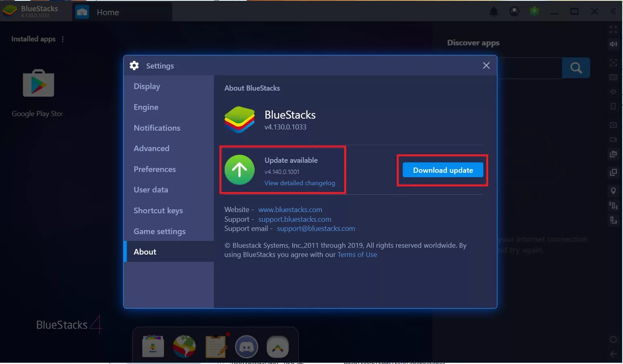Click the multi-instance icon in sidebar
This screenshot has width=623, height=364.
tap(613, 172)
